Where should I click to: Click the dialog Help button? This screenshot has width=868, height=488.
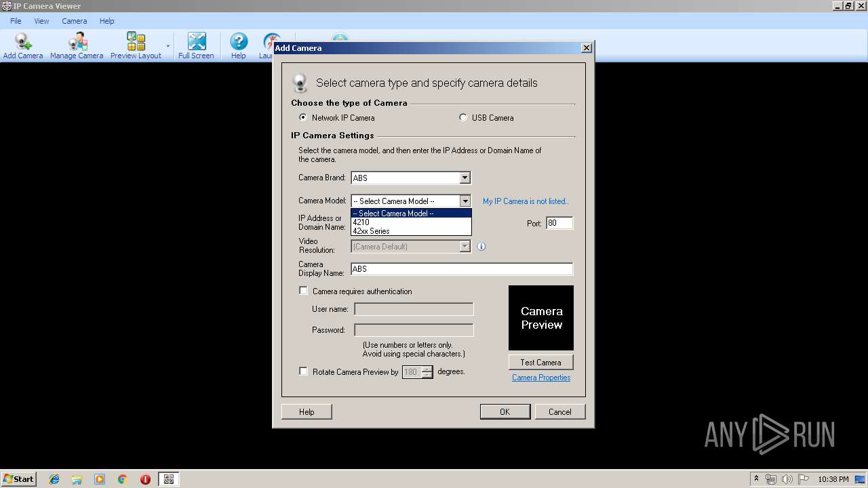pyautogui.click(x=307, y=411)
